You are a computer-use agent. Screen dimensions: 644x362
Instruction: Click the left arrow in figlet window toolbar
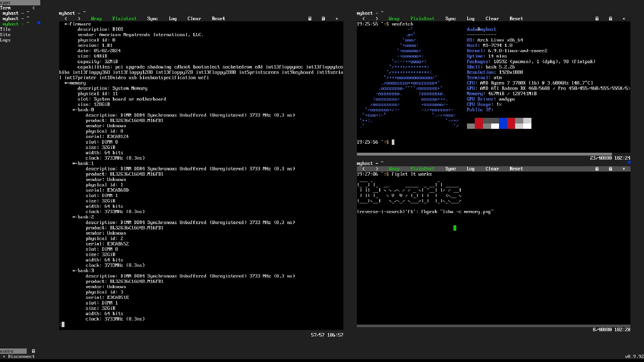(x=364, y=169)
